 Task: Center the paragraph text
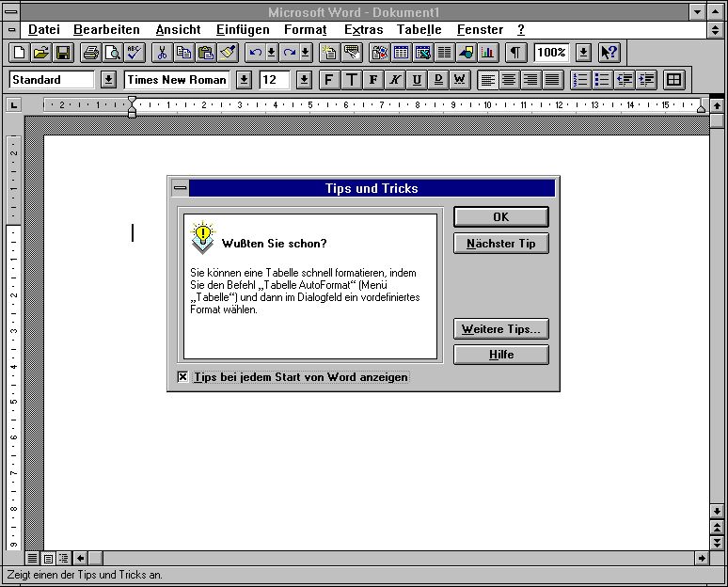pos(510,80)
